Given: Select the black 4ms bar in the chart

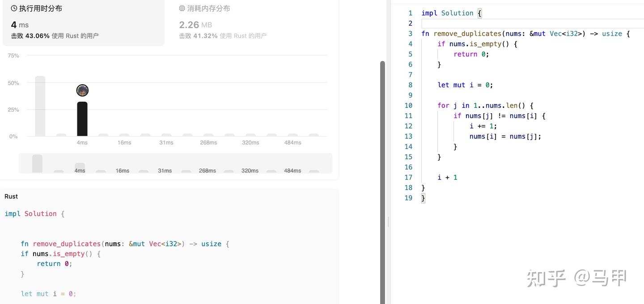Looking at the screenshot, I should coord(82,119).
